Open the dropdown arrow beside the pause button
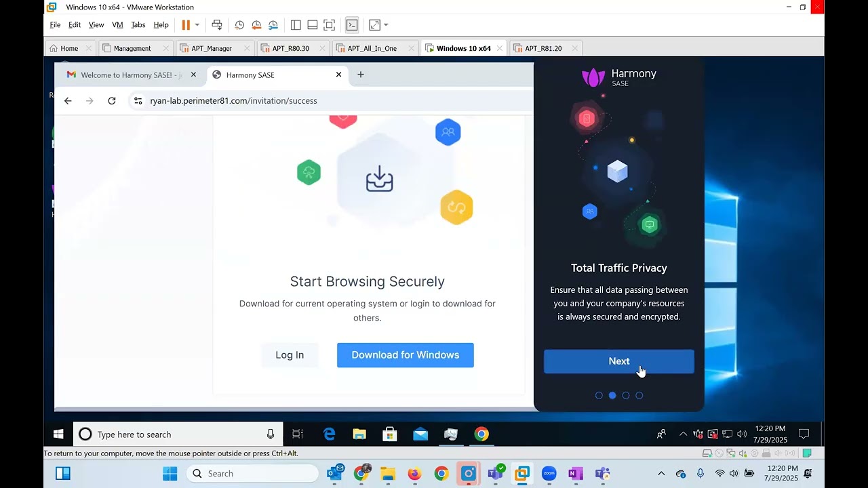 click(197, 25)
